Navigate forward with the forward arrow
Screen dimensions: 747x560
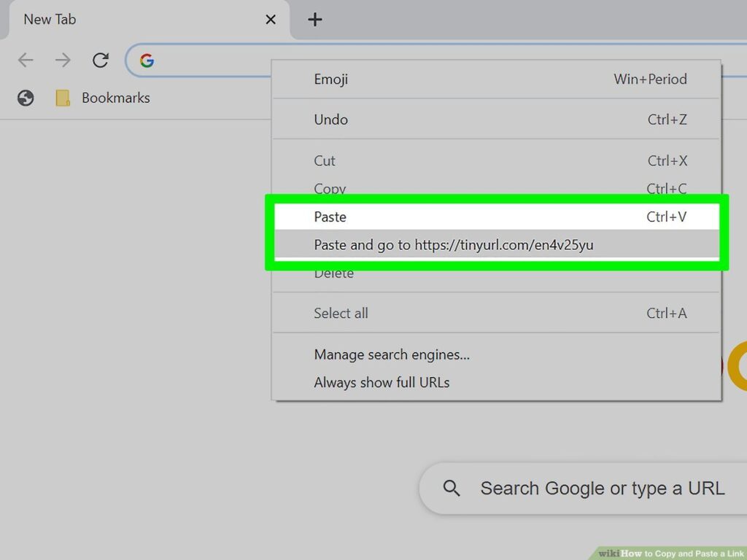[63, 61]
